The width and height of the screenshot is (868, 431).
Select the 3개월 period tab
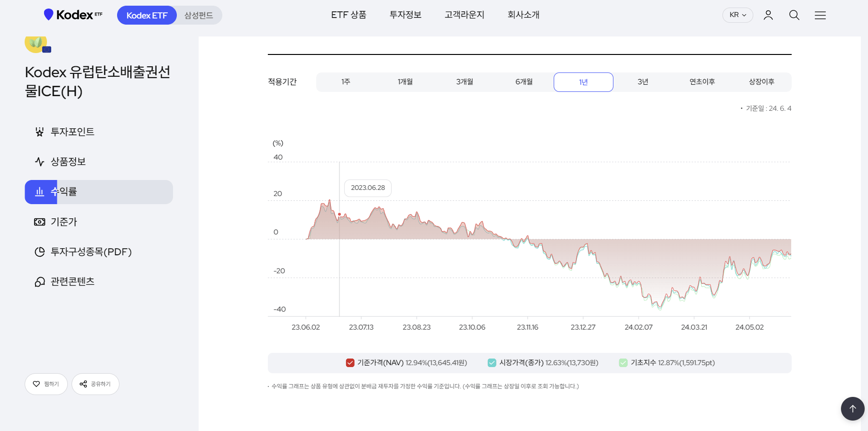click(x=465, y=82)
